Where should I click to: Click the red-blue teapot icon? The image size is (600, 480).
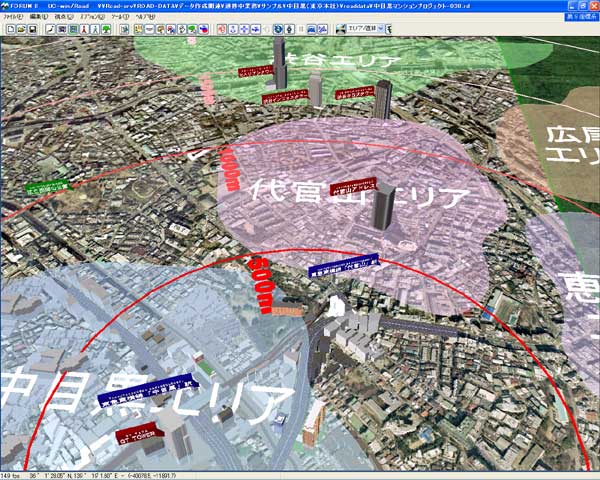tap(204, 29)
